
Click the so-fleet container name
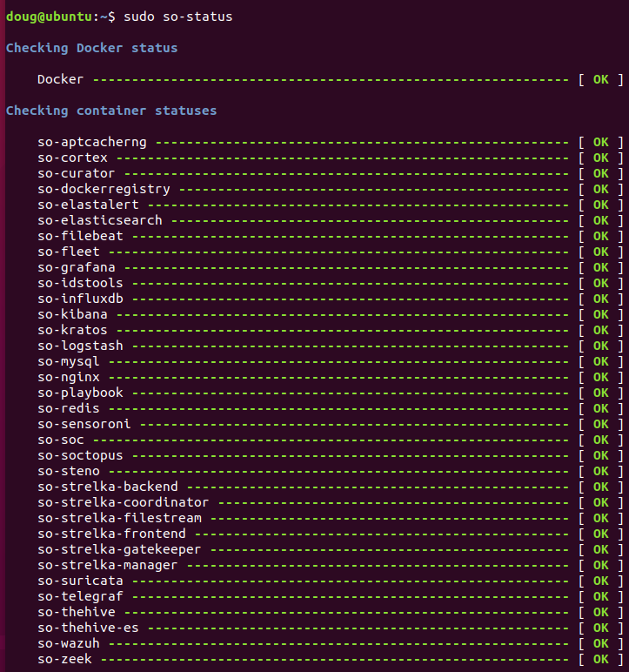[x=69, y=252]
